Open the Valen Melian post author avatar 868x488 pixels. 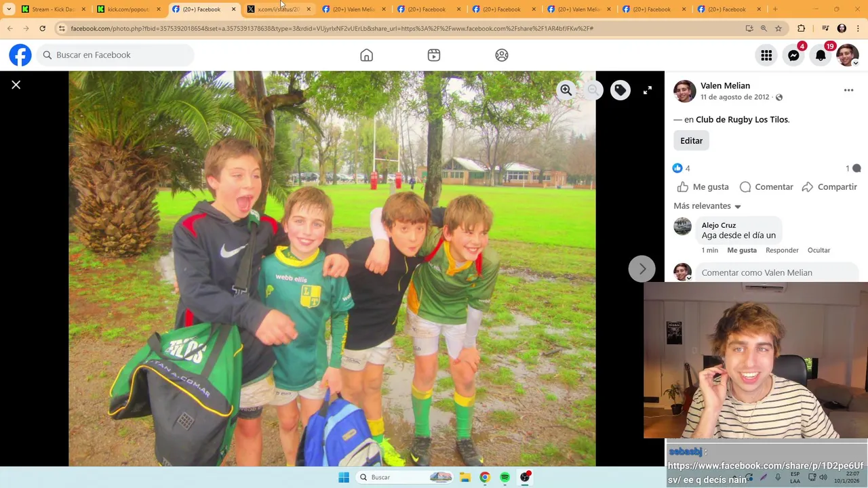point(685,91)
